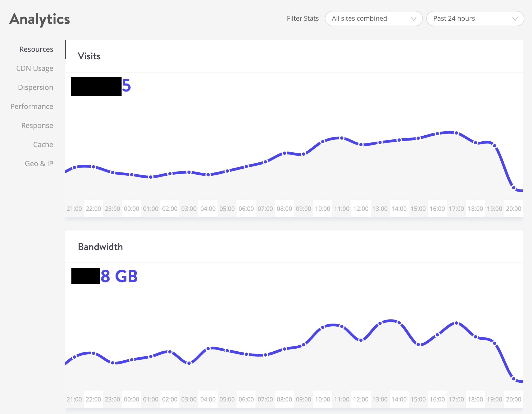Click the Cache sidebar icon
This screenshot has height=414, width=532.
click(42, 144)
